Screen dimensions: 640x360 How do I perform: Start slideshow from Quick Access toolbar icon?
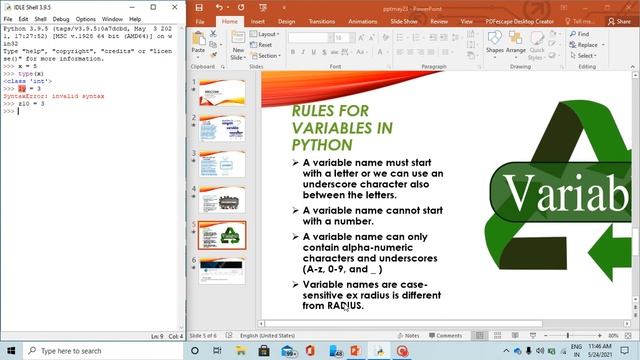[x=263, y=8]
